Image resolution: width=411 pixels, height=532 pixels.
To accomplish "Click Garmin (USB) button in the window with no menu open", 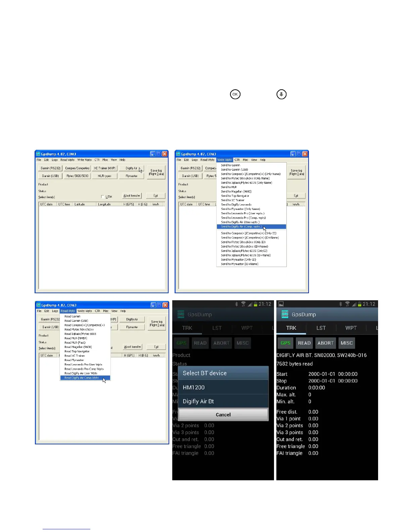I will (50, 176).
